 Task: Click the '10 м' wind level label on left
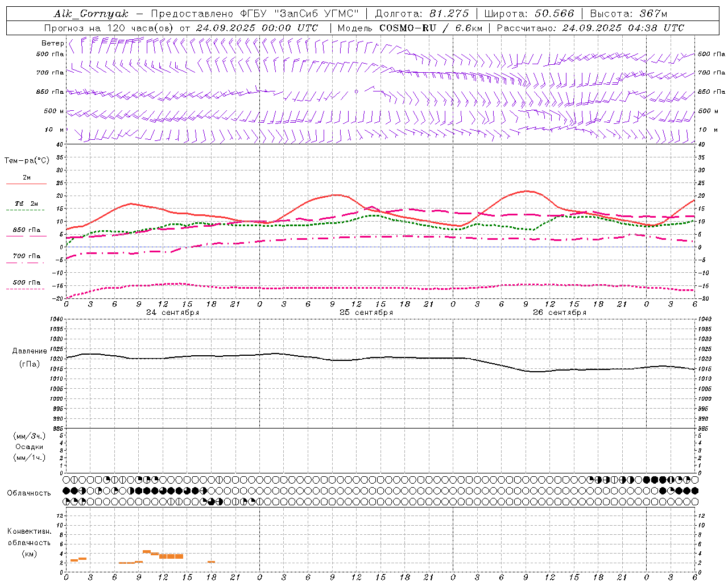click(54, 130)
